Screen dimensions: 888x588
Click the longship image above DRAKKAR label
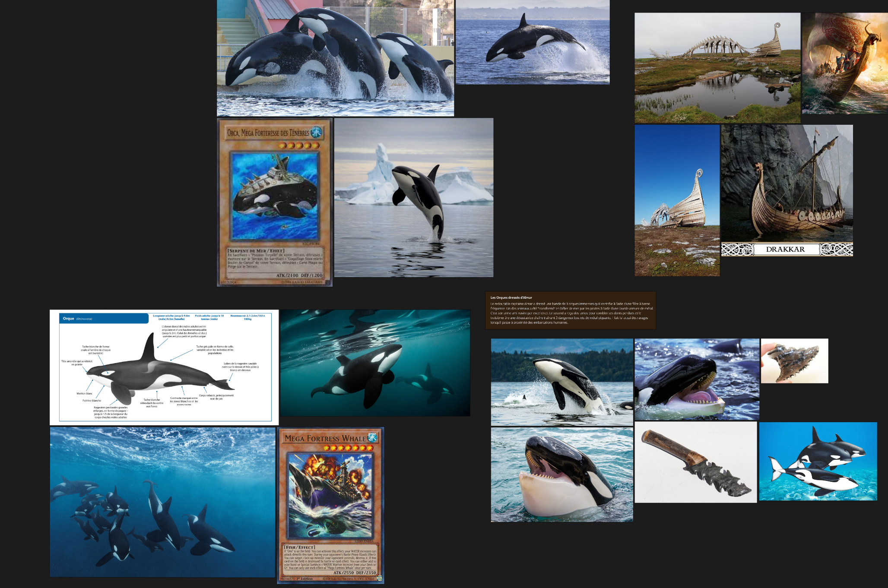(787, 183)
